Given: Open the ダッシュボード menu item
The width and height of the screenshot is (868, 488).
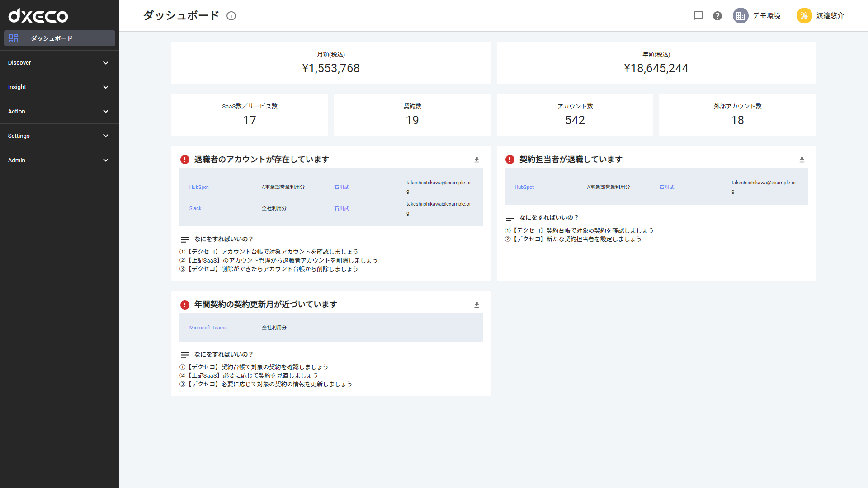Looking at the screenshot, I should pos(60,38).
